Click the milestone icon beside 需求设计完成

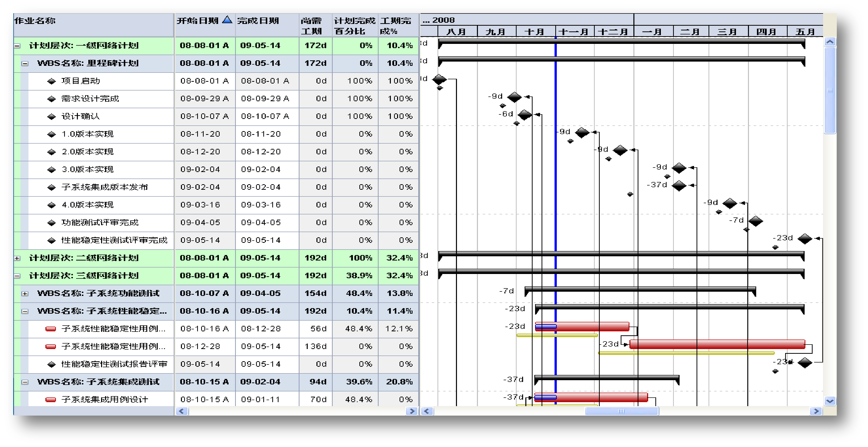pos(51,99)
